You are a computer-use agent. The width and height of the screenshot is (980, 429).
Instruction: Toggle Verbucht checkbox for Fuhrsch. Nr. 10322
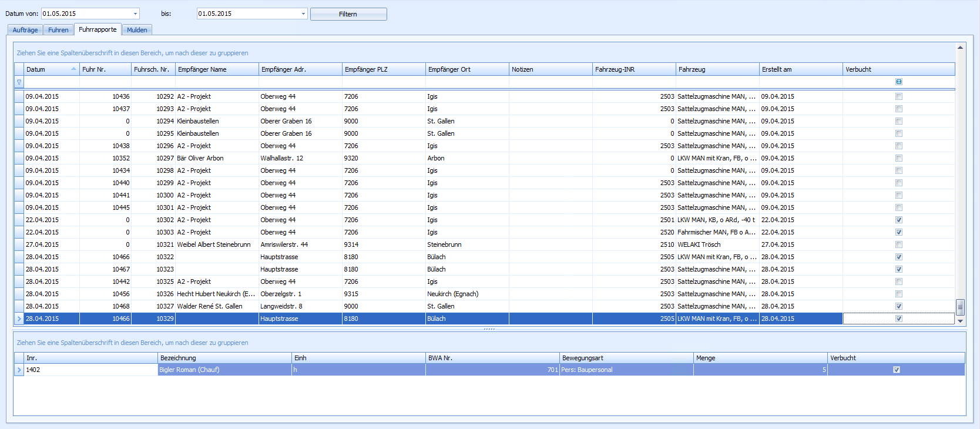tap(899, 257)
